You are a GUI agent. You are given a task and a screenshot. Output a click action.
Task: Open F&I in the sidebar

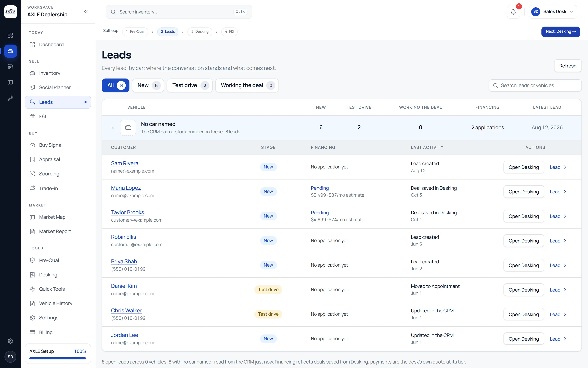[x=58, y=117]
